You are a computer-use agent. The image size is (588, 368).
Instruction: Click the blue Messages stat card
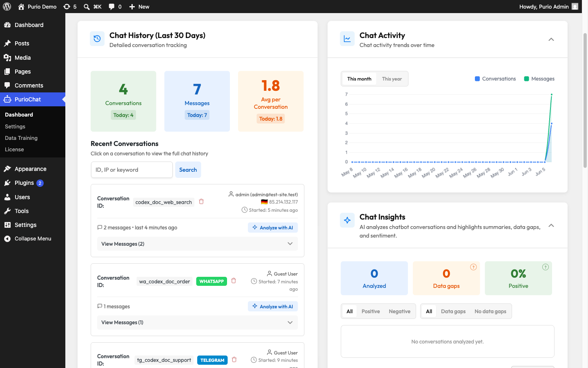point(197,101)
